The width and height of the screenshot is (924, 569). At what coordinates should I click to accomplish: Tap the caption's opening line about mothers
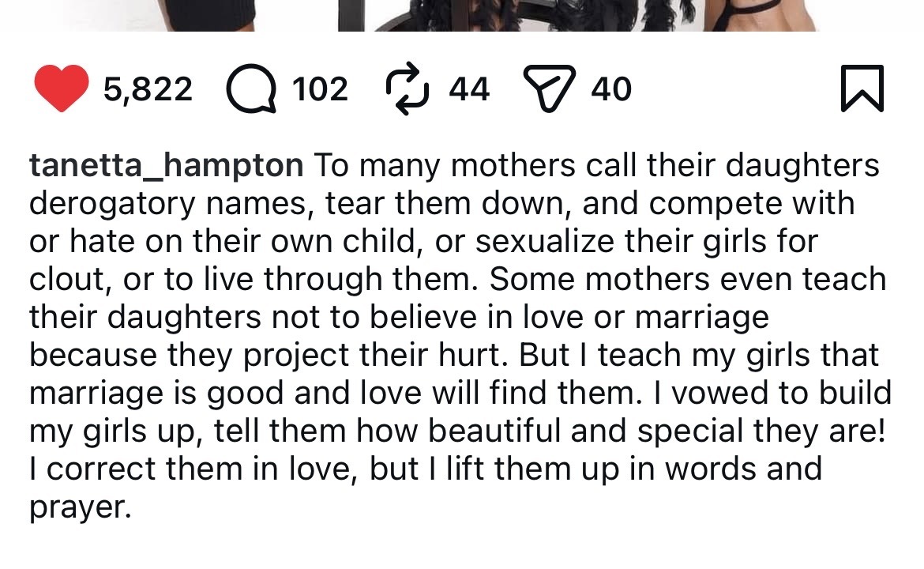coord(596,166)
